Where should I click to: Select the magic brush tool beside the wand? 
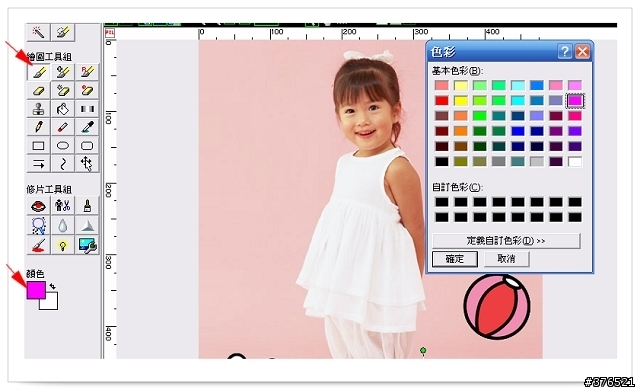63,32
